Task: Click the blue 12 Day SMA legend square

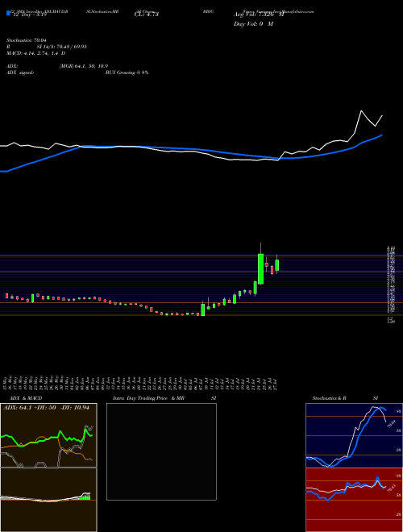Action: tap(8, 13)
